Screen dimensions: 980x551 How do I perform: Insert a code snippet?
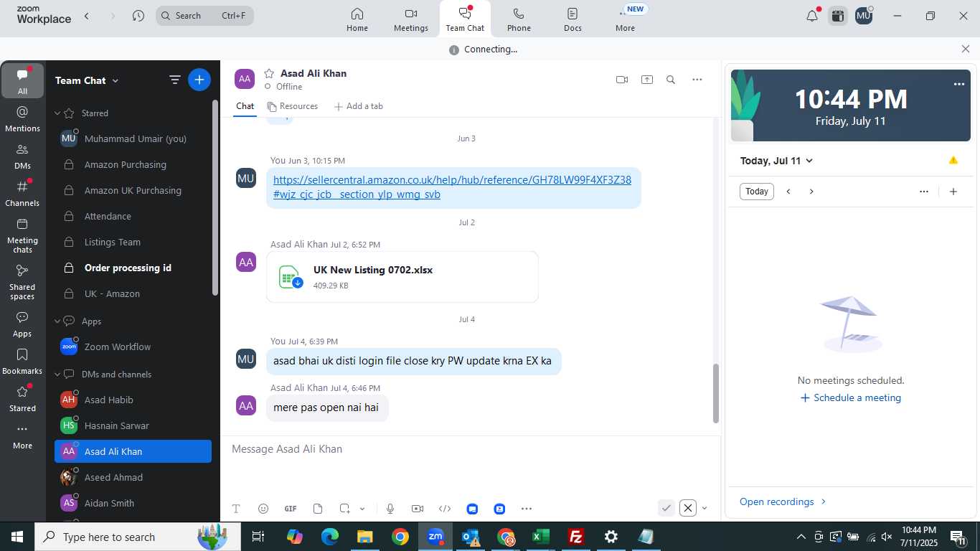445,509
